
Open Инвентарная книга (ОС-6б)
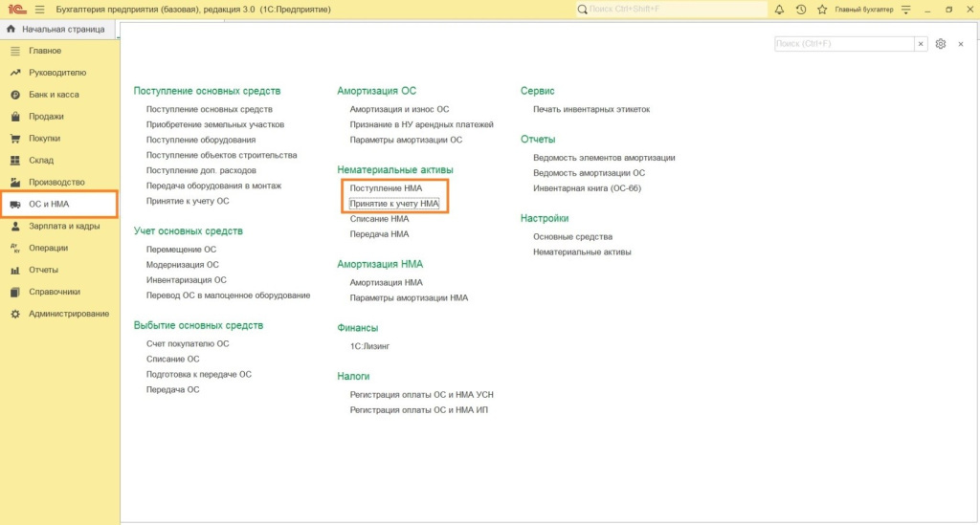[587, 187]
